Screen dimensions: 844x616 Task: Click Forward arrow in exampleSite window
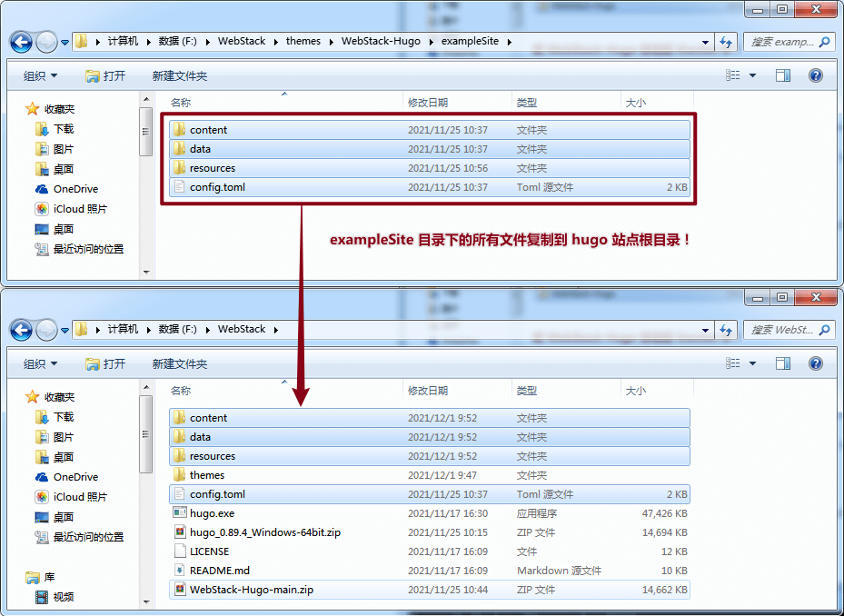pyautogui.click(x=46, y=42)
